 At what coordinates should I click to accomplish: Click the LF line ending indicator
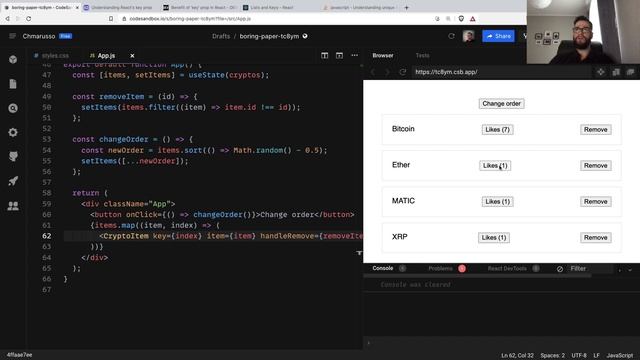[x=596, y=356]
